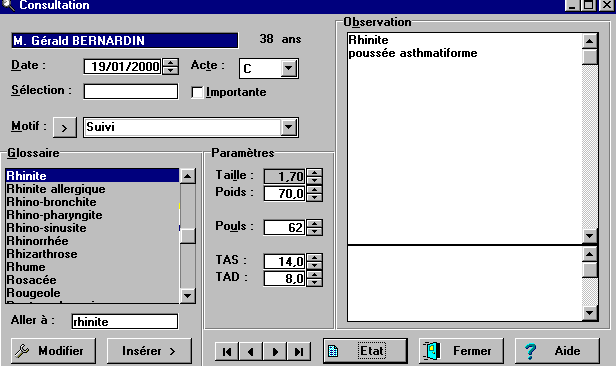Select Rhinite in the glossary
Viewport: 616px width, 366px height.
pyautogui.click(x=92, y=176)
